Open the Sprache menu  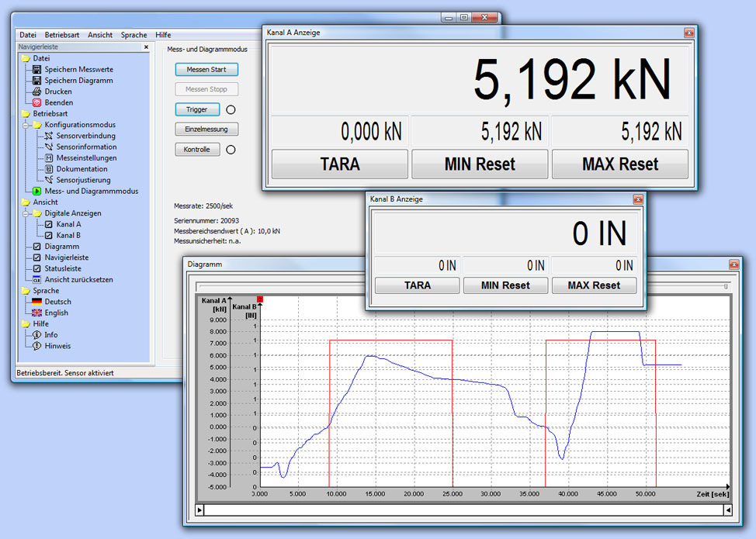point(134,35)
